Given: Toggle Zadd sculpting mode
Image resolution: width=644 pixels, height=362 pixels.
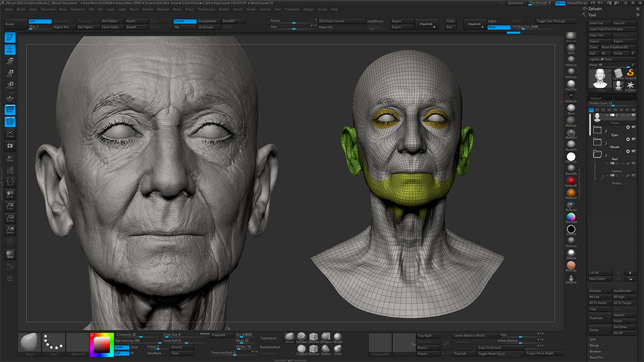Looking at the screenshot, I should (x=121, y=347).
